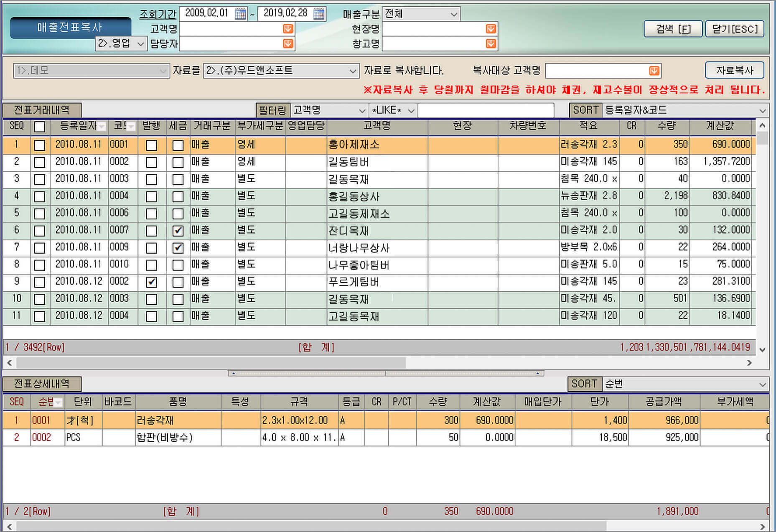
Task: Select the 합판(비방수) item cell
Action: click(178, 438)
